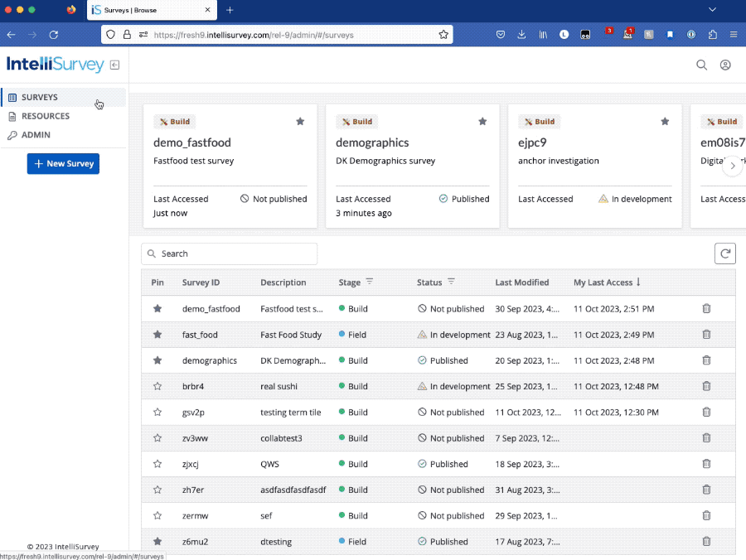The height and width of the screenshot is (560, 746).
Task: List all tabs using the chevron in the tab bar
Action: (x=712, y=10)
